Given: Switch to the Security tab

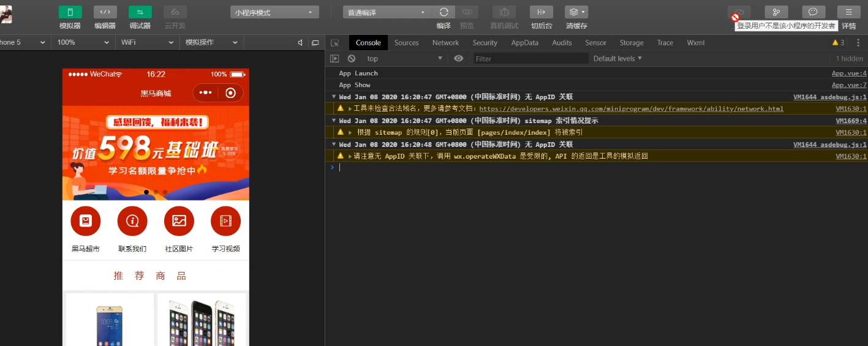Looking at the screenshot, I should 485,43.
